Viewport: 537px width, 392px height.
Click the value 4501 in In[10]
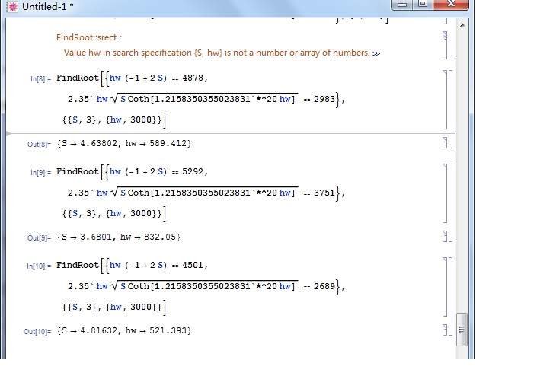[x=193, y=266]
